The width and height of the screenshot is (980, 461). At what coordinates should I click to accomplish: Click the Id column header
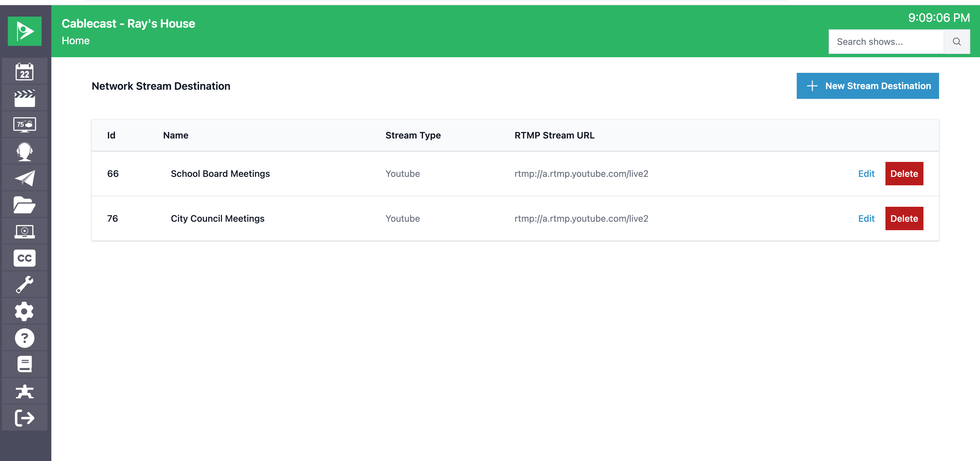point(111,135)
